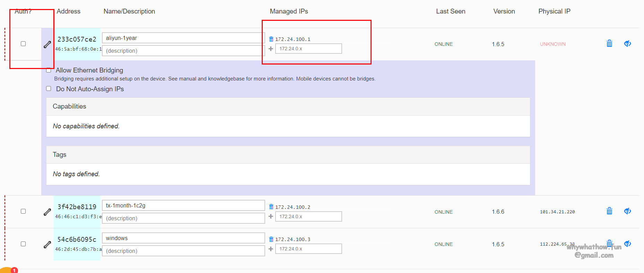Click plus icon to add IP for aliyun-1year
Viewport: 644px width, 273px height.
(x=271, y=49)
